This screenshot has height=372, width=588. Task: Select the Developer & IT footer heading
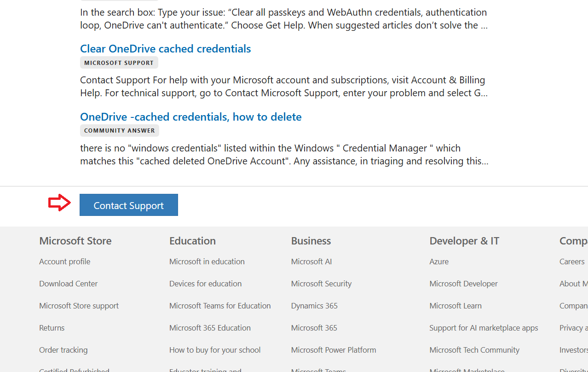[x=464, y=241]
